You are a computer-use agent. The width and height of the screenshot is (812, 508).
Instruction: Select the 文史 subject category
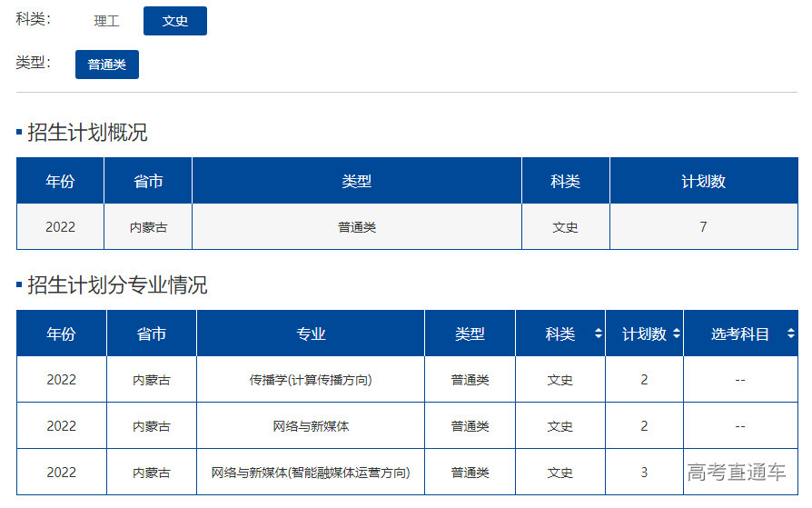pyautogui.click(x=175, y=21)
